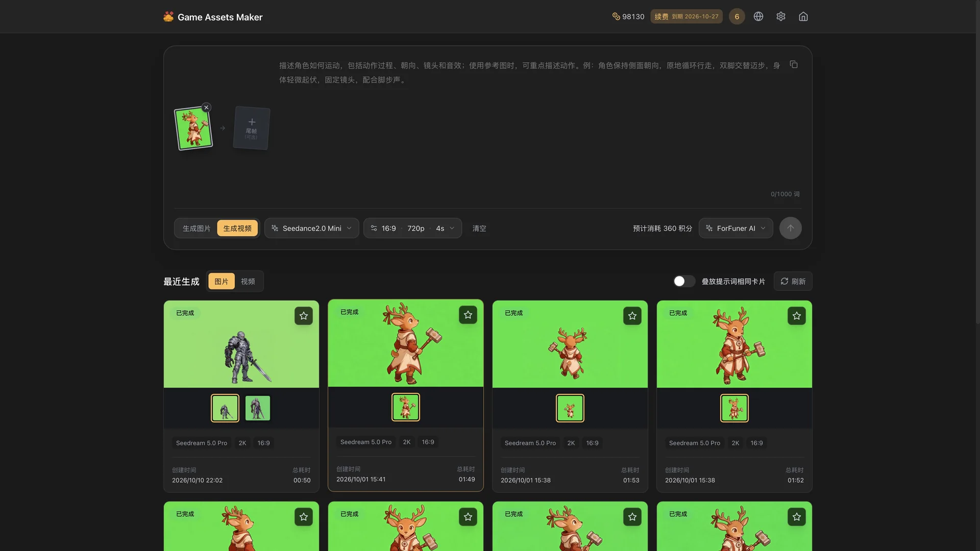Click the 98130 credits balance
The width and height of the screenshot is (980, 551).
633,16
